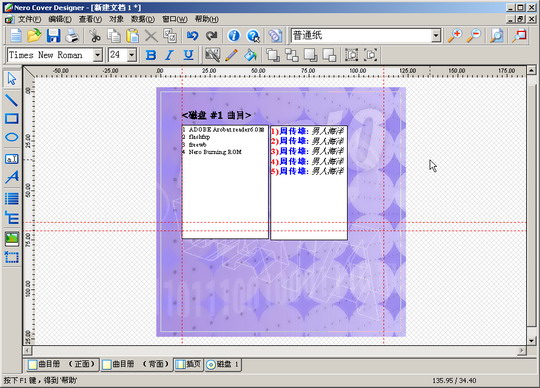Select the track list tool
Viewport: 540px width, 388px height.
tap(12, 198)
